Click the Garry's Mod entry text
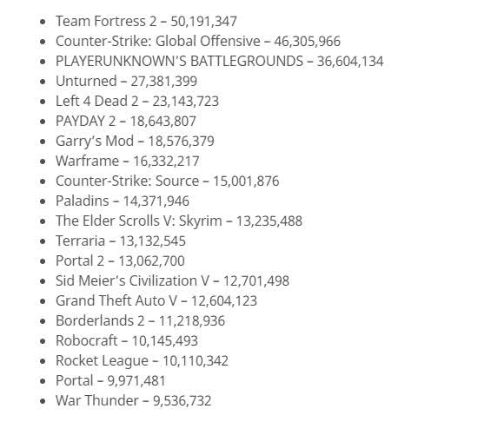Viewport: 504px width, 422px height. pyautogui.click(x=135, y=142)
